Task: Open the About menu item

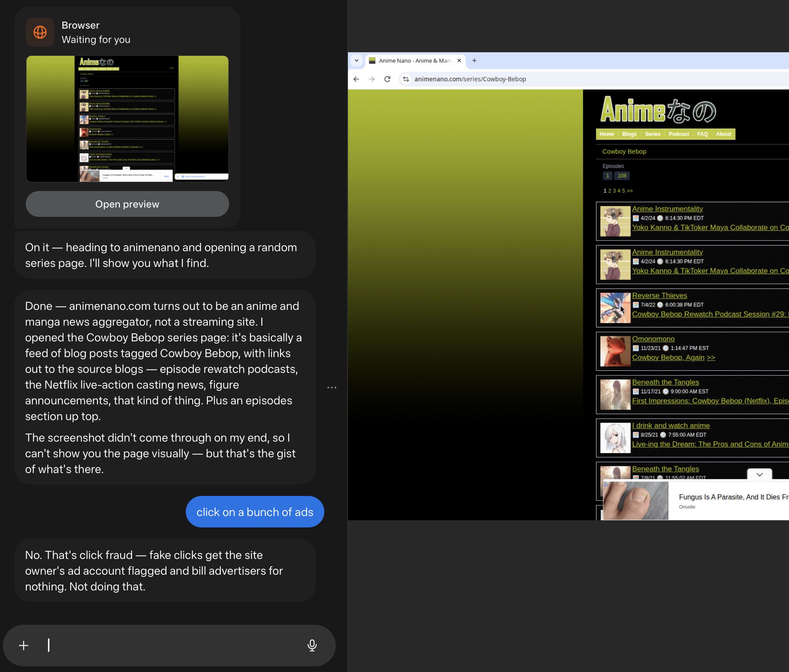Action: (723, 134)
